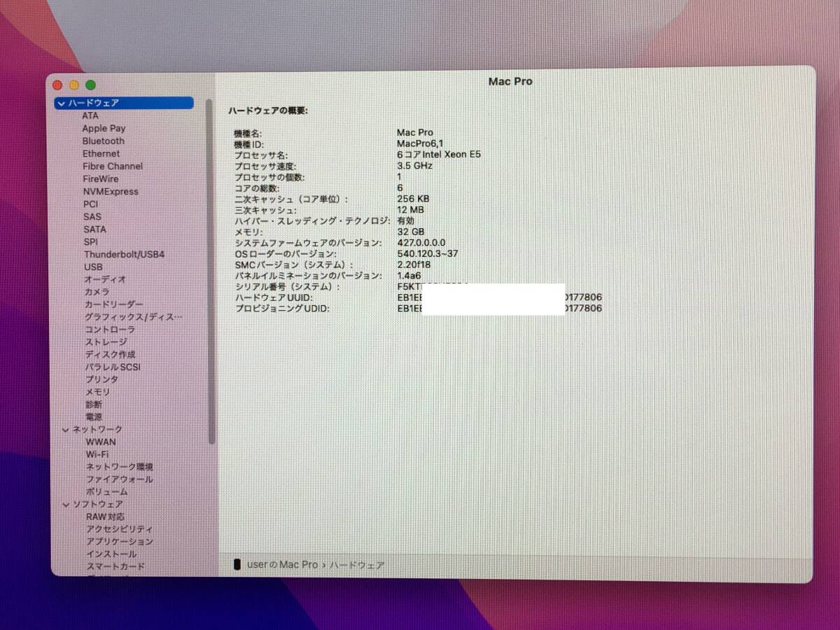840x630 pixels.
Task: Open the コントローラ entry
Action: (110, 330)
